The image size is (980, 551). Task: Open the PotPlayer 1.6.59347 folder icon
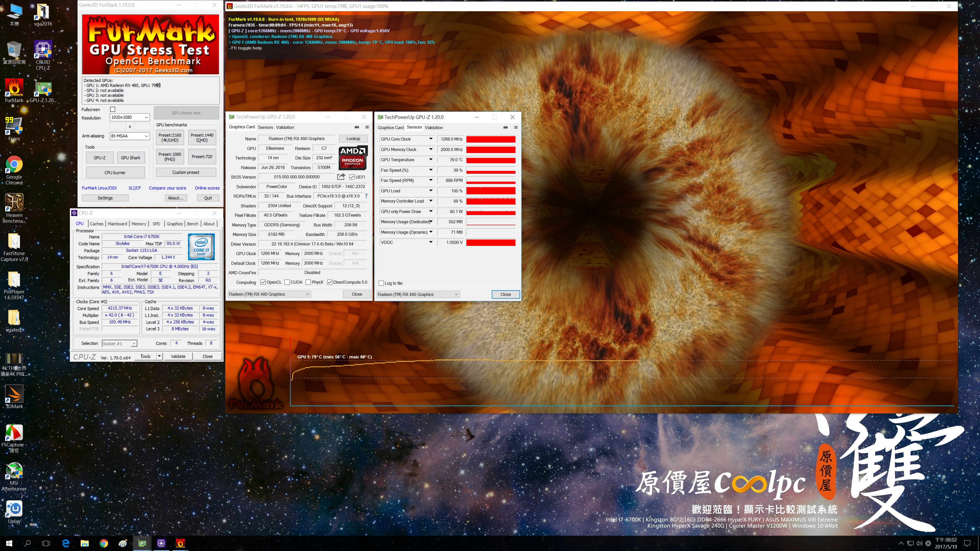(x=14, y=285)
